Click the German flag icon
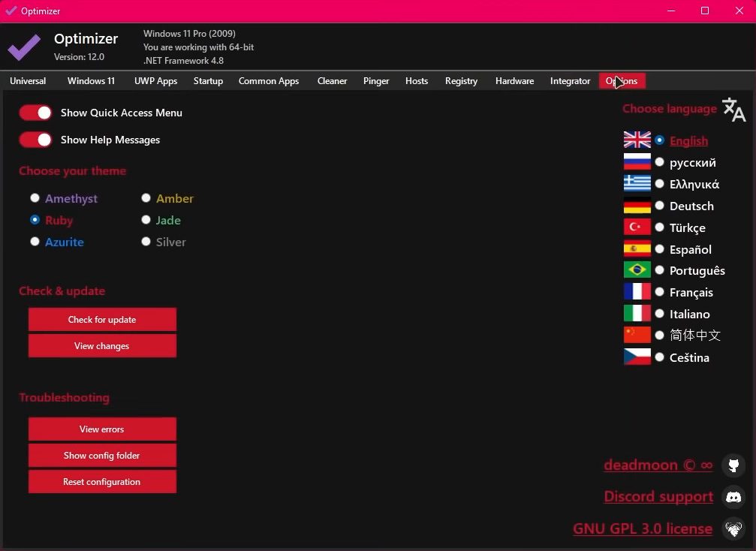The width and height of the screenshot is (756, 551). [x=637, y=205]
